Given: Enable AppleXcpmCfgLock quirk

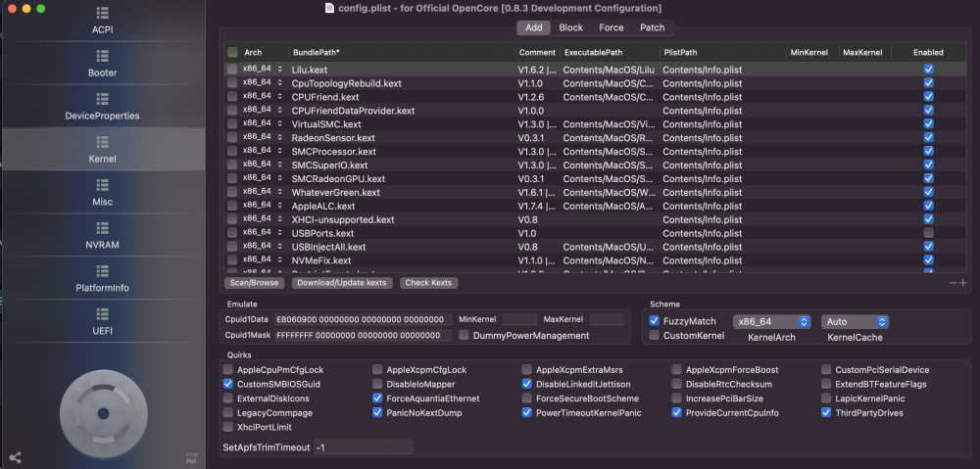Looking at the screenshot, I should pos(377,370).
